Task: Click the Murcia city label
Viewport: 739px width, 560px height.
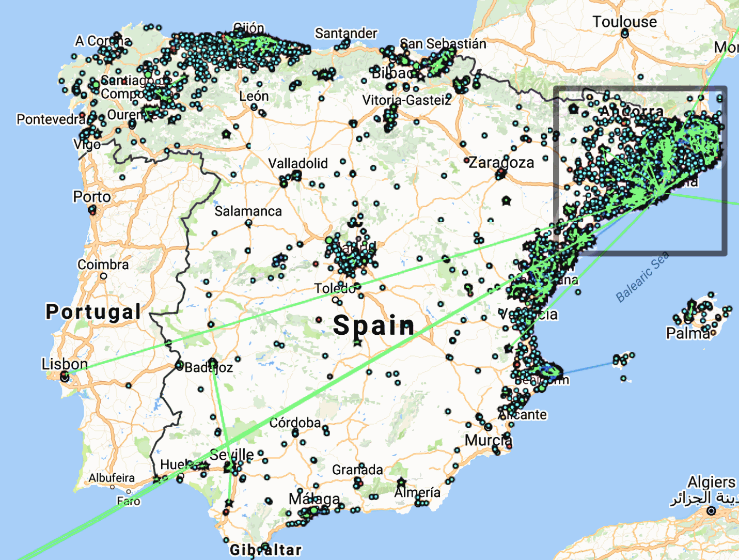Action: [x=489, y=440]
